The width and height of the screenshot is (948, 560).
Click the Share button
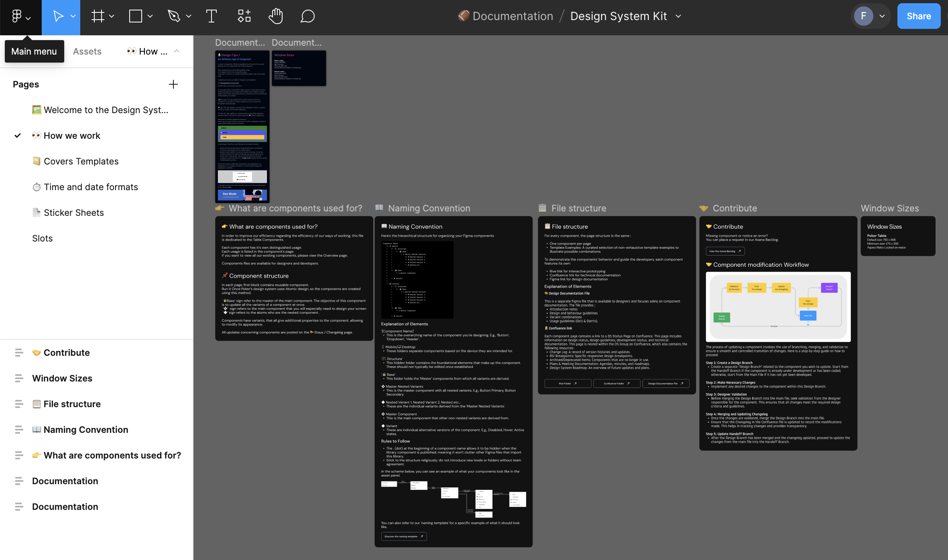click(x=919, y=16)
